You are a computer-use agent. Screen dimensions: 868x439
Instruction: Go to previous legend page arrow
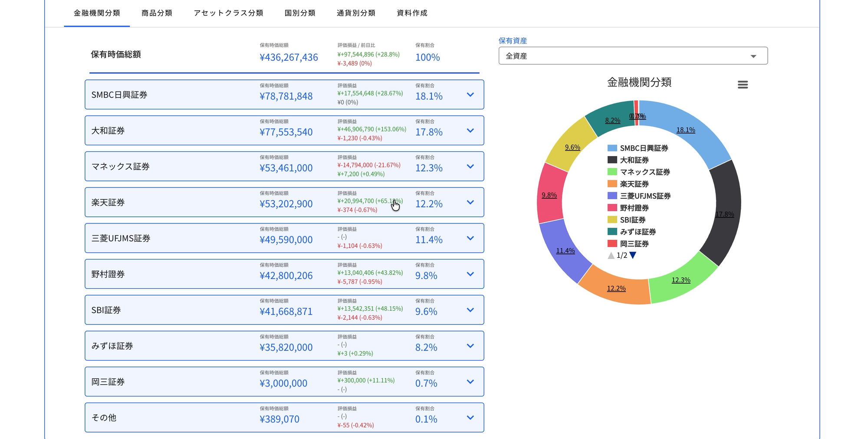pos(611,256)
